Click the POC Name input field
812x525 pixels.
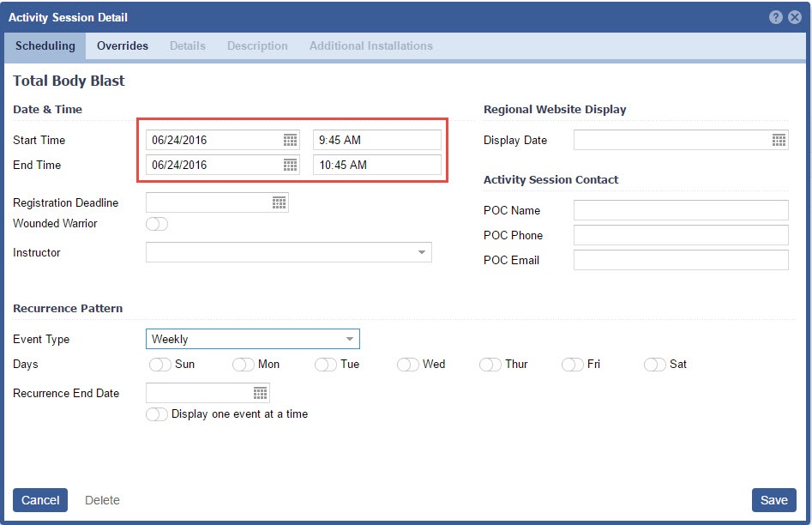pyautogui.click(x=680, y=210)
